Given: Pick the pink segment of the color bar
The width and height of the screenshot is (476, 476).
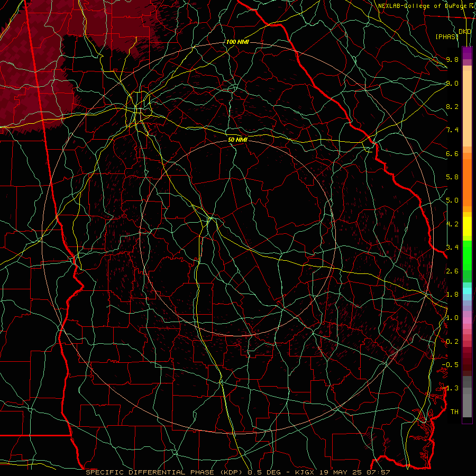Looking at the screenshot, I should 467,321.
